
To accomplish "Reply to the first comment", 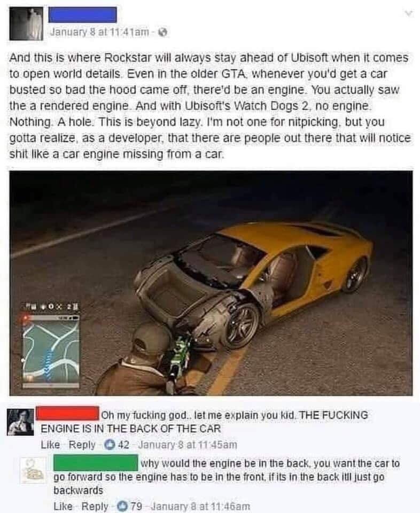I will point(82,445).
